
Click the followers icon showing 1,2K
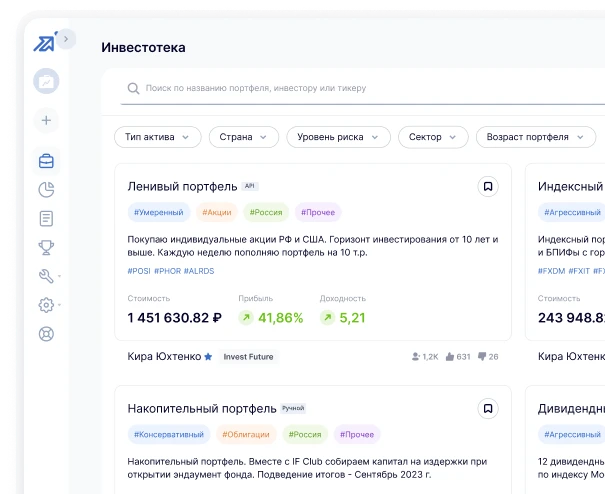tap(416, 357)
